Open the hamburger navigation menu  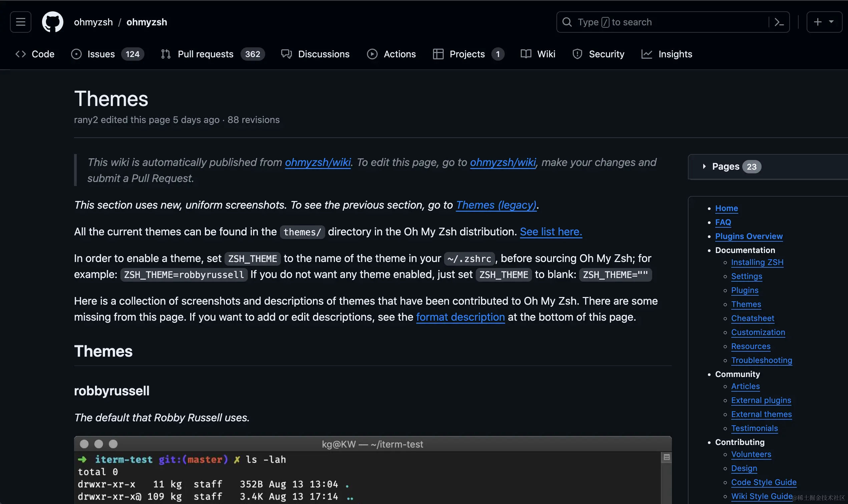[x=20, y=22]
